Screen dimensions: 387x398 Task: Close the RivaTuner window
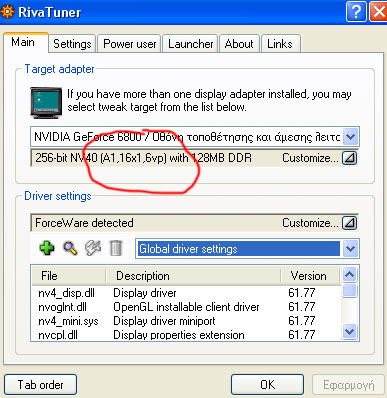coord(379,12)
